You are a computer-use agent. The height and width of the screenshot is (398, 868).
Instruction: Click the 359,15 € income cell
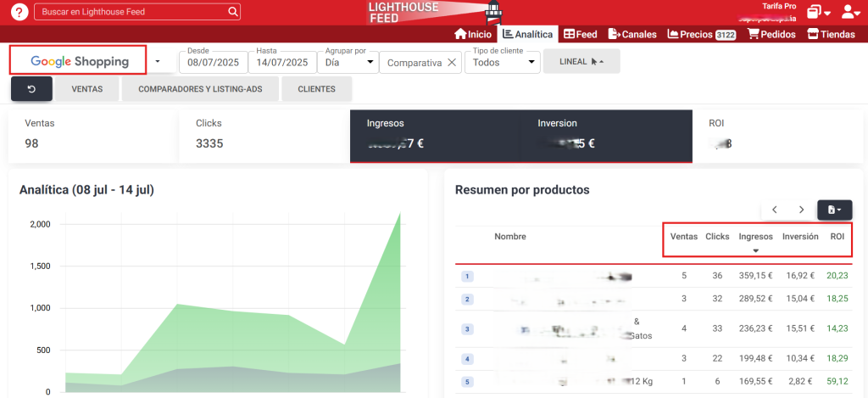[x=755, y=276]
